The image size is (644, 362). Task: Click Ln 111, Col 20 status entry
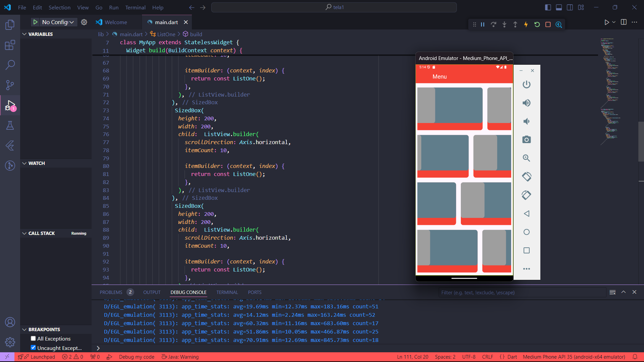pyautogui.click(x=413, y=357)
